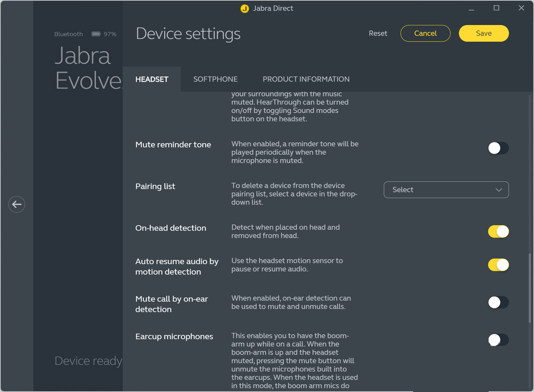Screen dimensions: 534x392
Task: Click the battery level icon
Action: coord(96,34)
